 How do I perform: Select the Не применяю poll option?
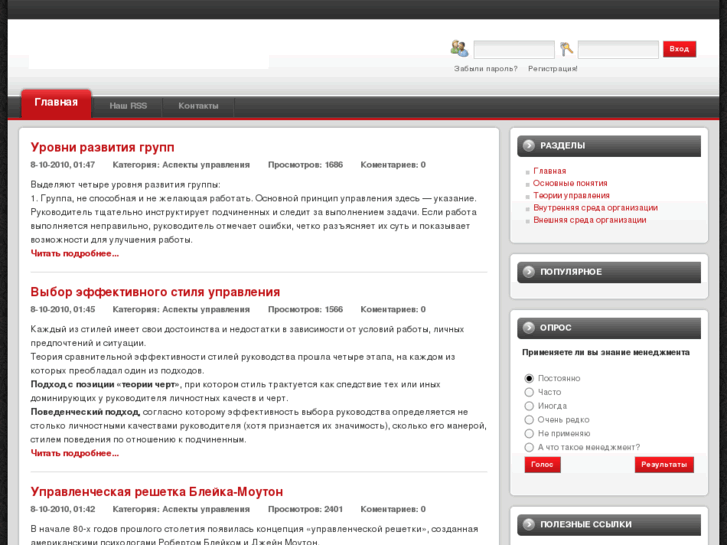(x=529, y=434)
